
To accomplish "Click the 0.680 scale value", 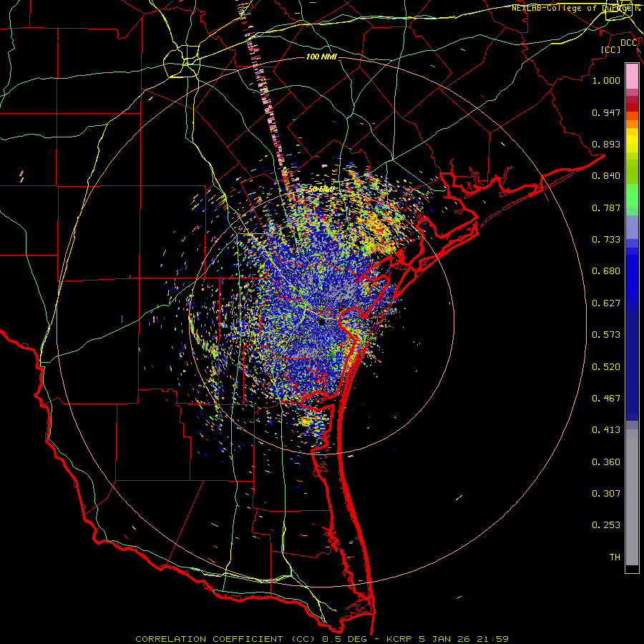I will coord(606,271).
